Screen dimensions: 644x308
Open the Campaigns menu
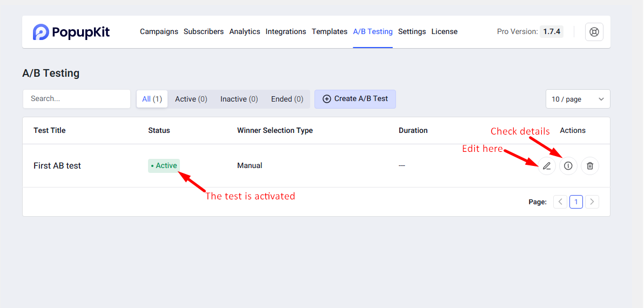point(159,32)
